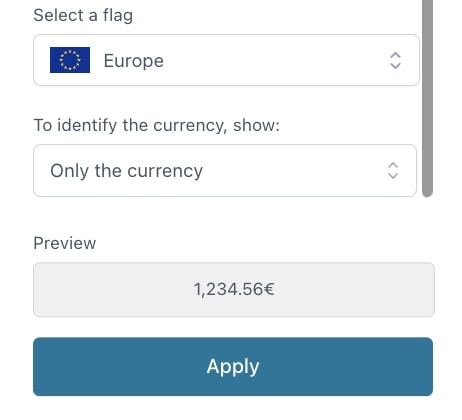Open the Select a flag dropdown
Screen dimensions: 462x420
226,60
